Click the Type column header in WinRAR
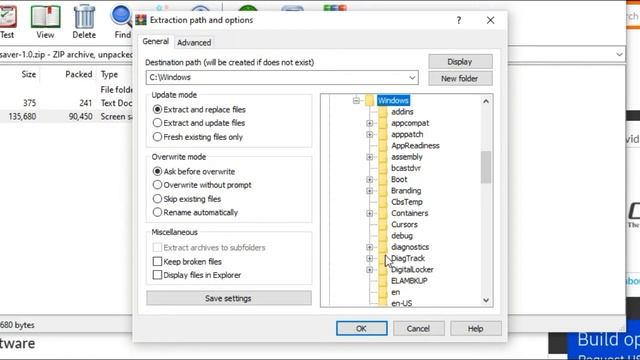Viewport: 640px width, 360px height. pyautogui.click(x=109, y=74)
